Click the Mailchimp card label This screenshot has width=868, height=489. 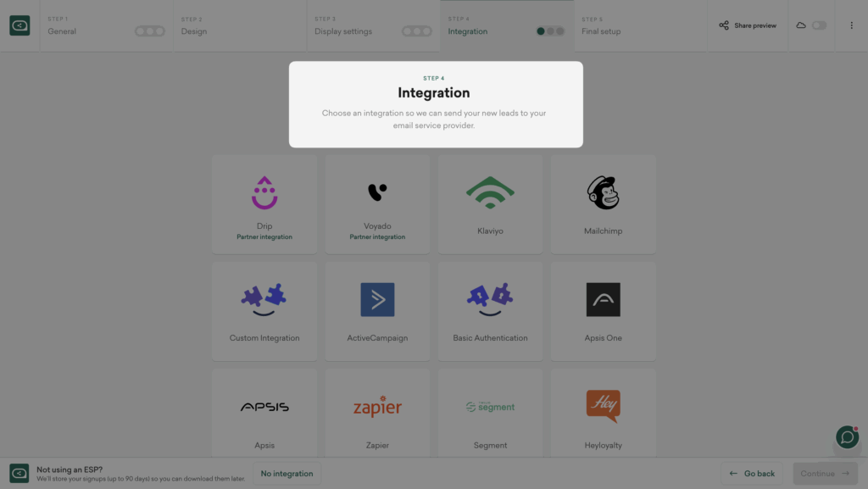click(603, 231)
